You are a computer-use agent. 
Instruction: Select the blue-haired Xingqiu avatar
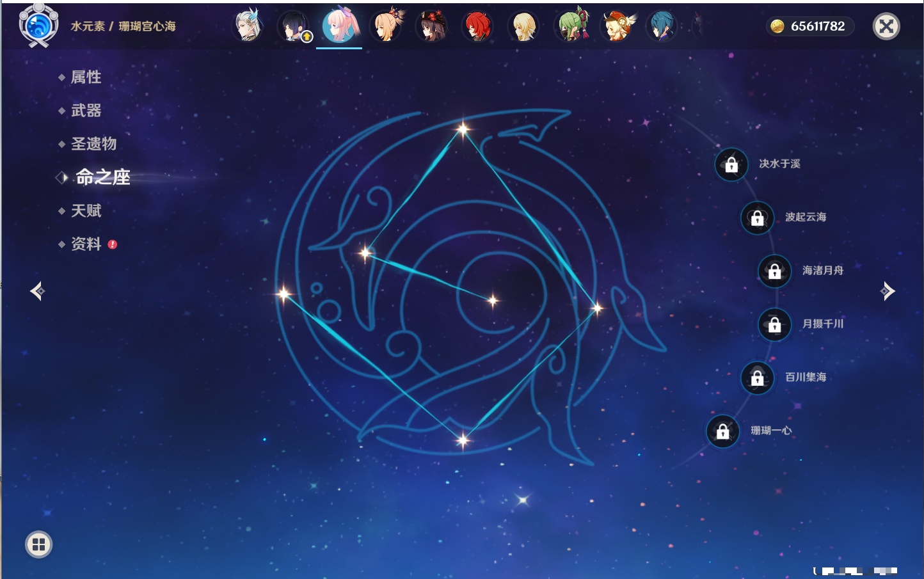click(662, 26)
